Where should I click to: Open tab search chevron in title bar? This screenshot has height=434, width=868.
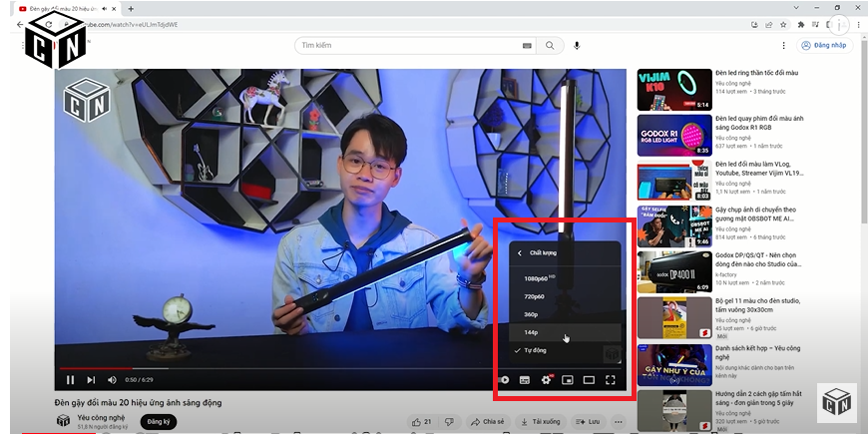click(796, 8)
